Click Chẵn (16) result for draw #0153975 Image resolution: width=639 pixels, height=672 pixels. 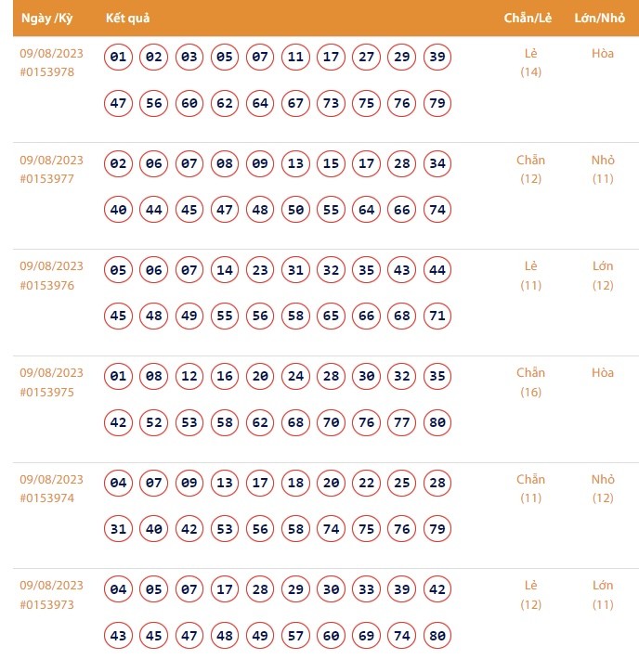[x=530, y=381]
